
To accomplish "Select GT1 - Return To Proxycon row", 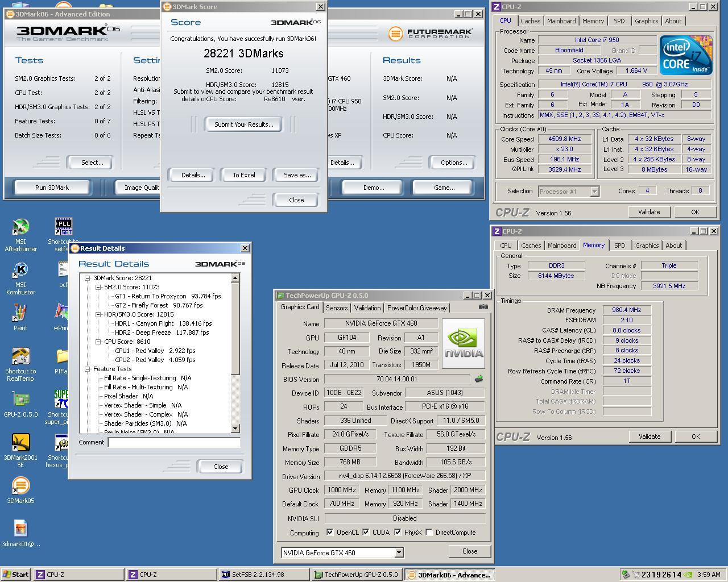I will (x=168, y=296).
